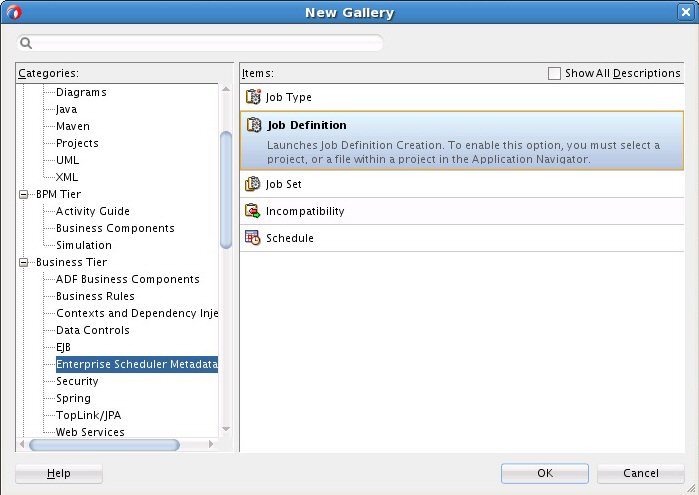Click the Items label
Image resolution: width=699 pixels, height=495 pixels.
point(258,73)
